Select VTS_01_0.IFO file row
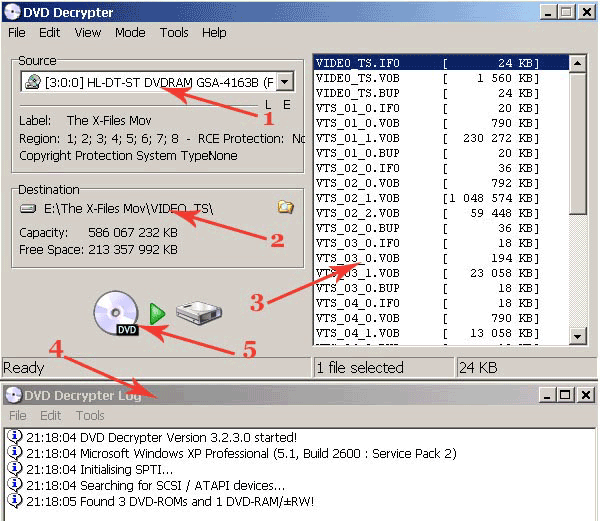The image size is (600, 521). pyautogui.click(x=441, y=108)
